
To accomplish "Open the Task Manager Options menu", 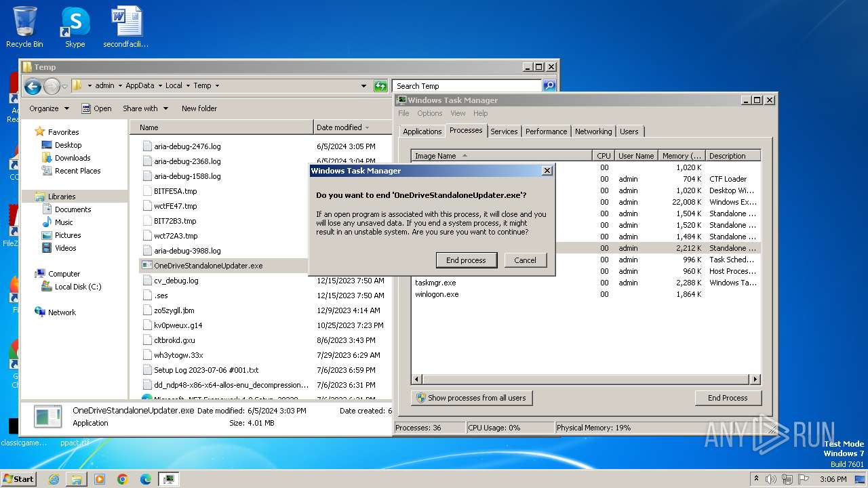I will (x=429, y=113).
